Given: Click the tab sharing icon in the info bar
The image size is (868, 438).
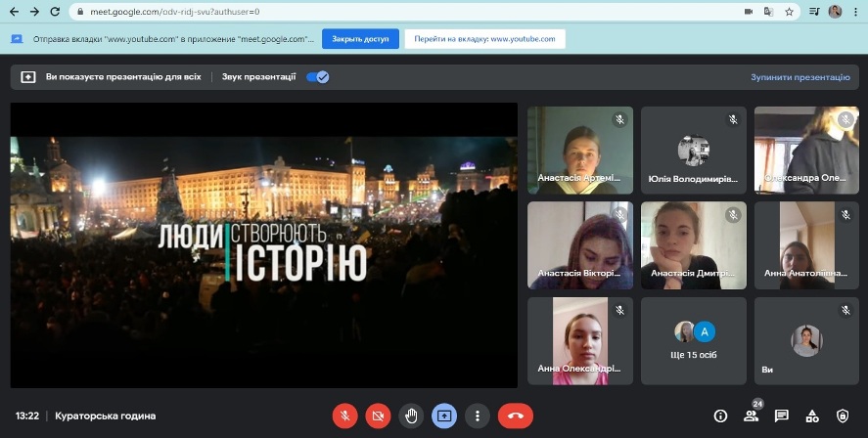Looking at the screenshot, I should pos(17,39).
